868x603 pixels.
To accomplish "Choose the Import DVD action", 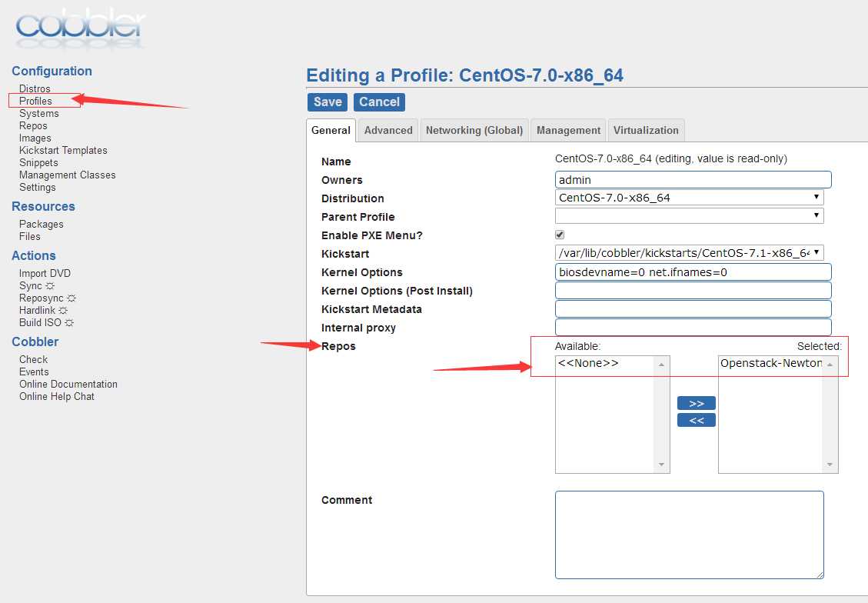I will pyautogui.click(x=45, y=273).
